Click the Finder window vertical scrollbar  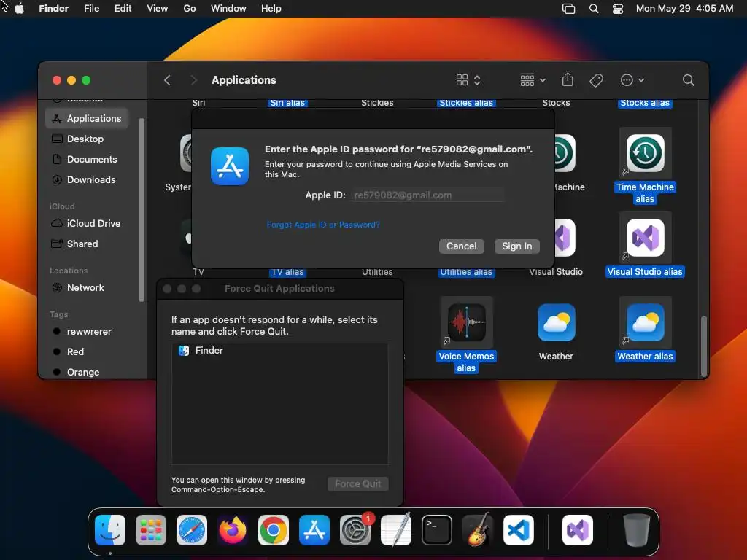pyautogui.click(x=704, y=346)
